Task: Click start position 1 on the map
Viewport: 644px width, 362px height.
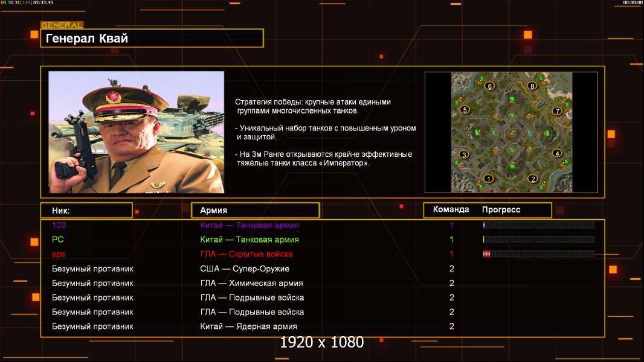Action: point(489,179)
